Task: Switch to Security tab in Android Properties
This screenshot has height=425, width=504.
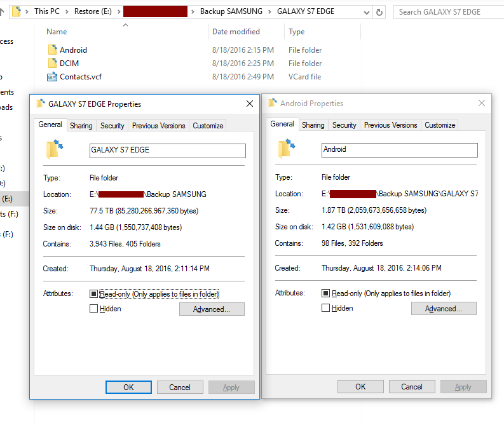Action: [x=344, y=125]
